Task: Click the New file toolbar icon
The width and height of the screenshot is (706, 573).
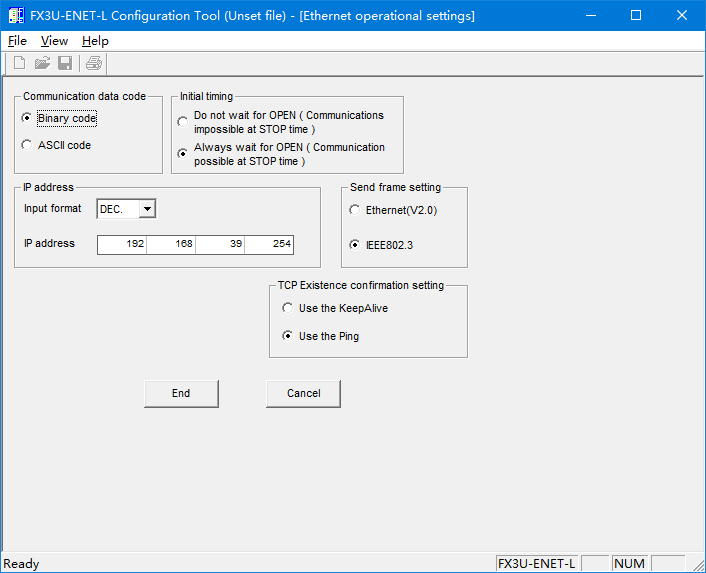Action: tap(18, 64)
